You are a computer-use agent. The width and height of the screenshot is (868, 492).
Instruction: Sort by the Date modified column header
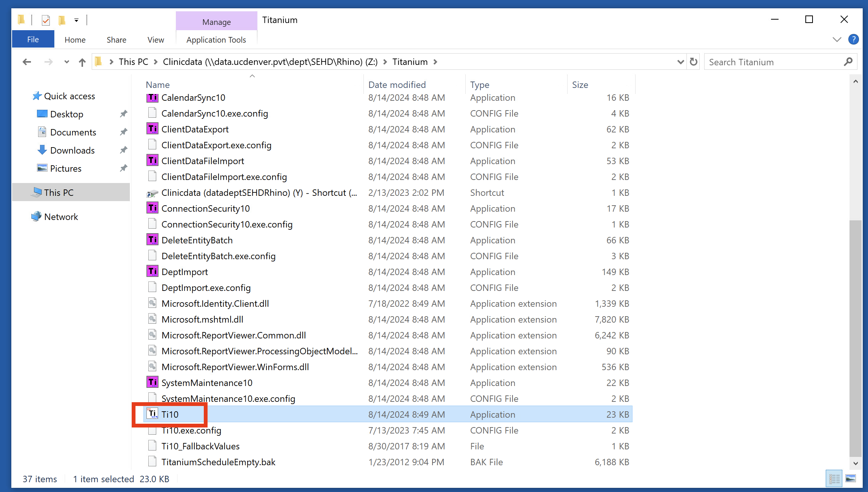click(x=397, y=85)
